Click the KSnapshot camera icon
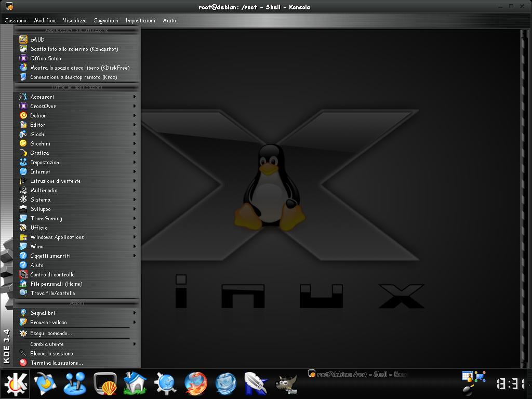This screenshot has height=399, width=532. pos(23,49)
